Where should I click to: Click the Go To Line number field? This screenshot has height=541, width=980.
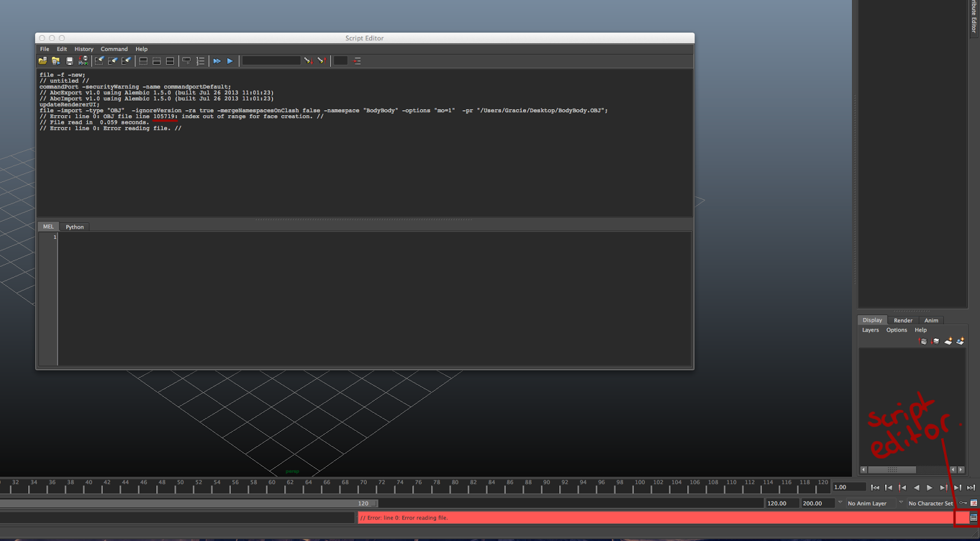pos(341,61)
